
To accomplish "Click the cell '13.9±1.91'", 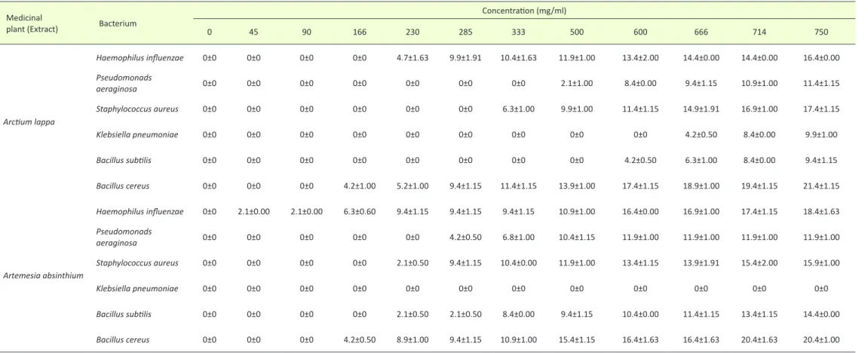I will pyautogui.click(x=701, y=262).
